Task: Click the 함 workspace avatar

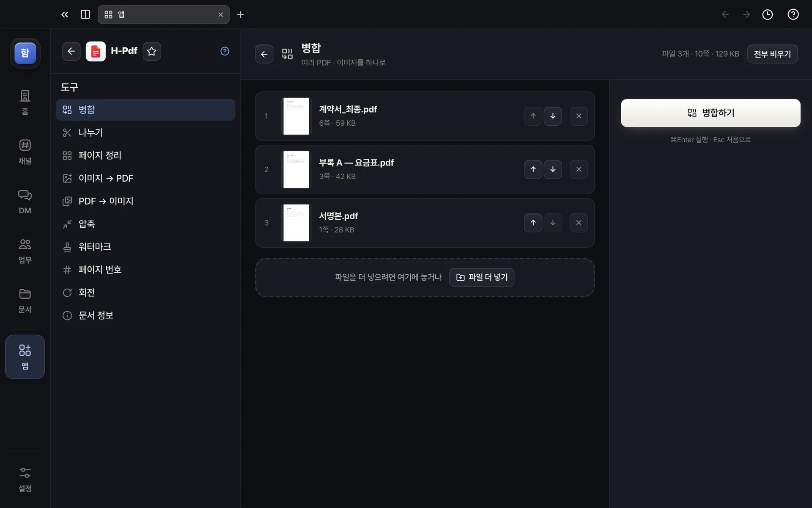Action: pos(25,53)
